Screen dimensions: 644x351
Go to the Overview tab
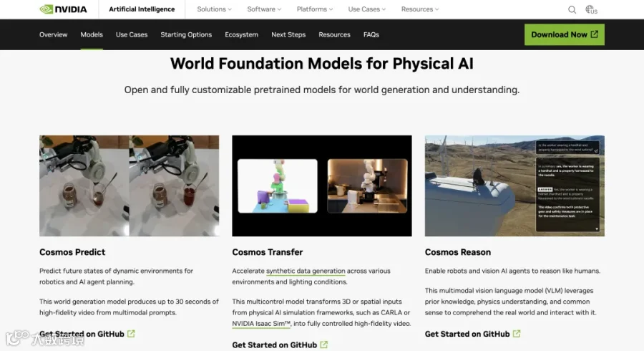(54, 34)
